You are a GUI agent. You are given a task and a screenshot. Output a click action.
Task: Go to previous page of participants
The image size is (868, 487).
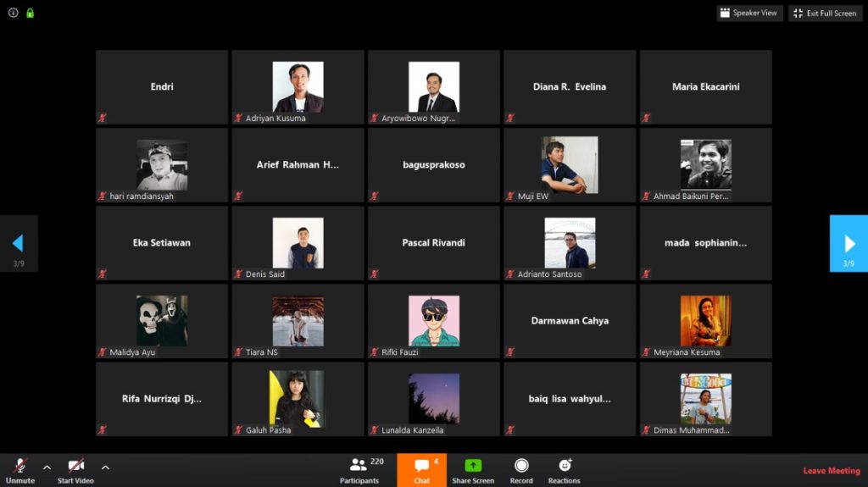18,244
